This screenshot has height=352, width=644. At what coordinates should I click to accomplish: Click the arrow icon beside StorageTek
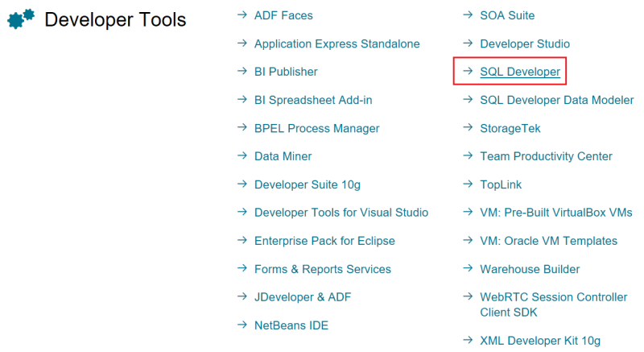(468, 127)
